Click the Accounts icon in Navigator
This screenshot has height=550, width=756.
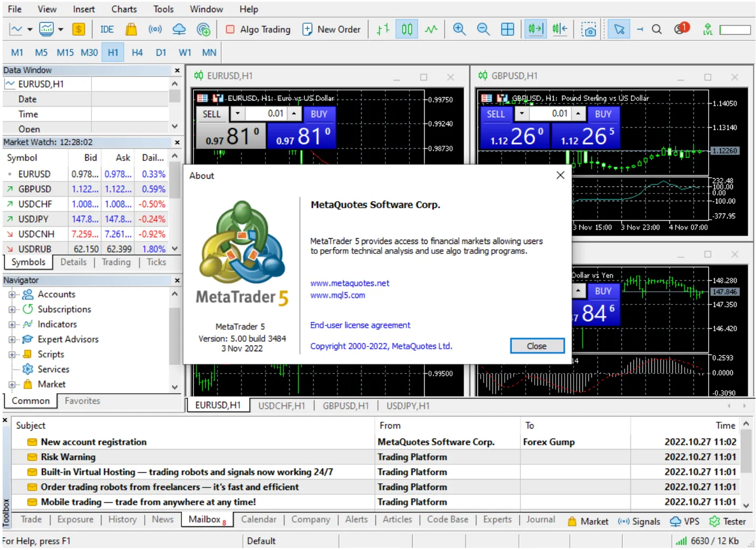28,294
